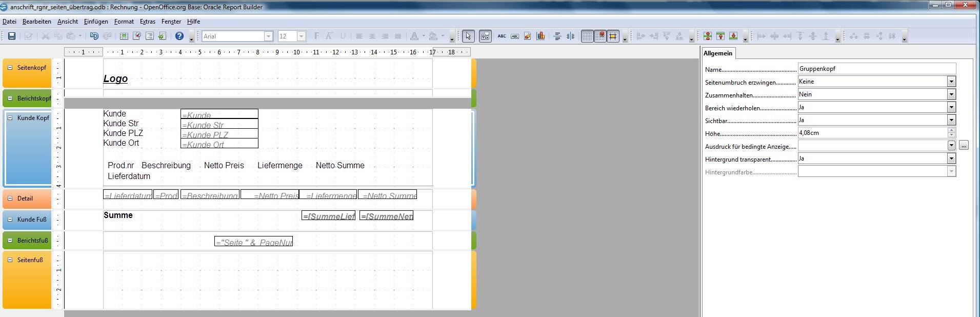
Task: Toggle left text alignment
Action: [359, 36]
